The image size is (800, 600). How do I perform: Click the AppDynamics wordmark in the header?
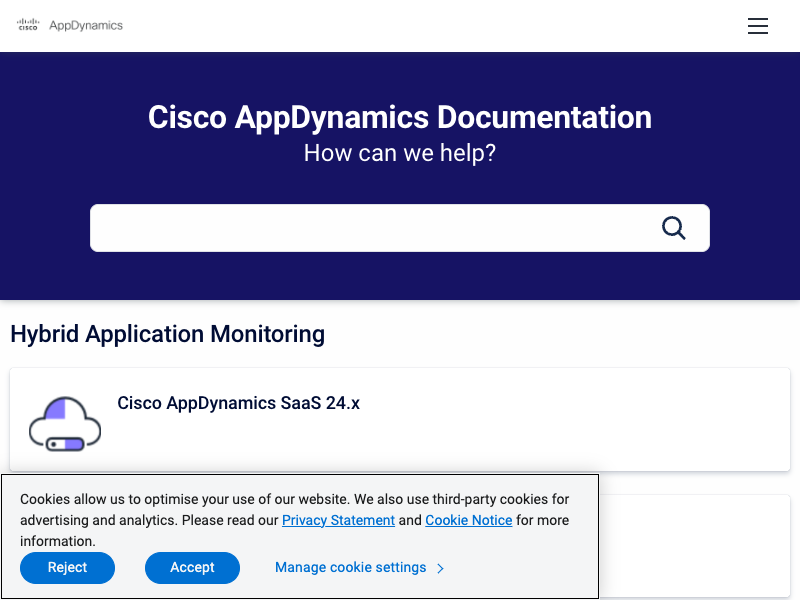[86, 26]
